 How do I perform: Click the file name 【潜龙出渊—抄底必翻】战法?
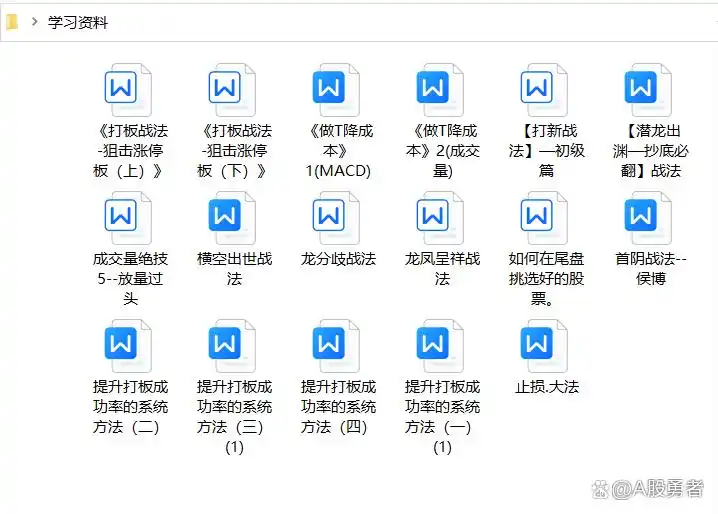pyautogui.click(x=650, y=151)
